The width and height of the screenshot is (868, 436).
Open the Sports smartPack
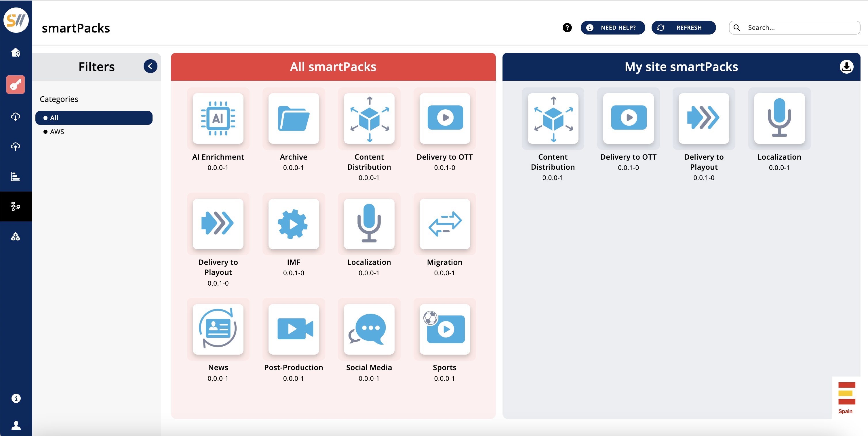click(444, 330)
